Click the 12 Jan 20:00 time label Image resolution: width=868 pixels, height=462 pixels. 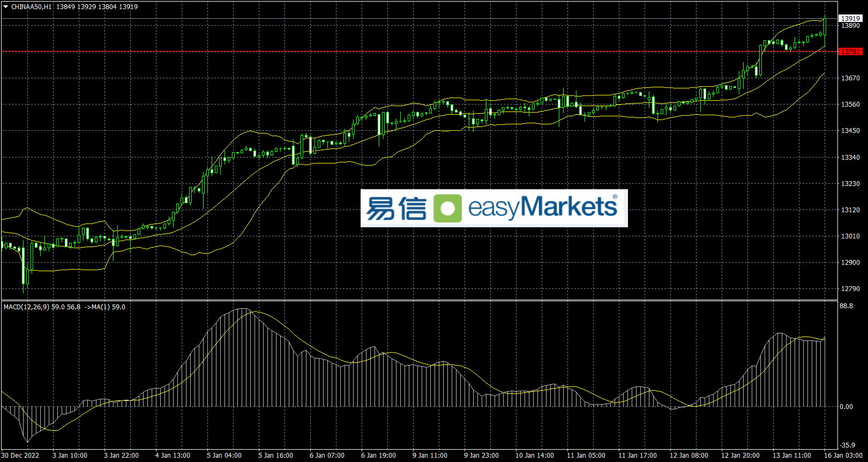pos(740,456)
